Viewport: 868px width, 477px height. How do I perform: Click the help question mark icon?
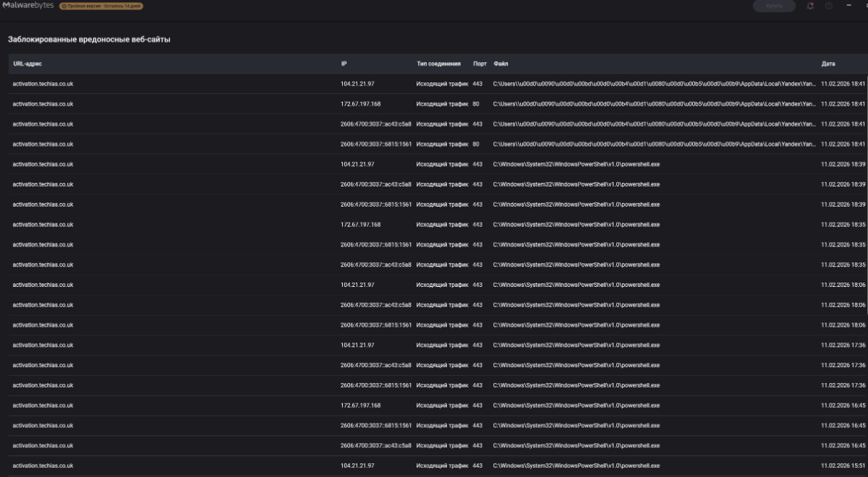pos(829,6)
